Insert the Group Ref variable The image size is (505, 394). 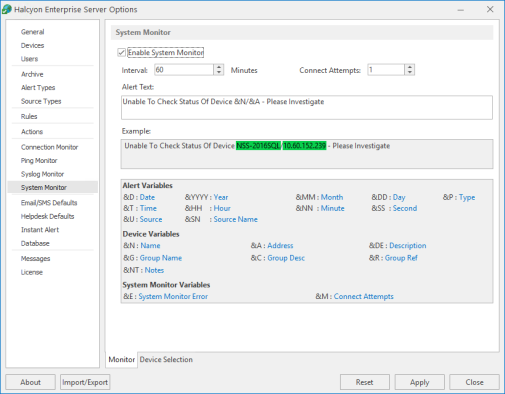(x=401, y=258)
